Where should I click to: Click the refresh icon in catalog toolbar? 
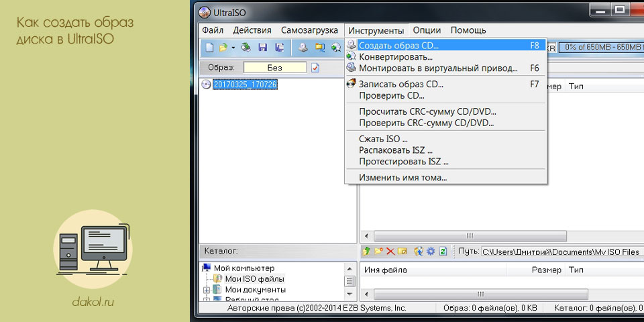(x=443, y=252)
